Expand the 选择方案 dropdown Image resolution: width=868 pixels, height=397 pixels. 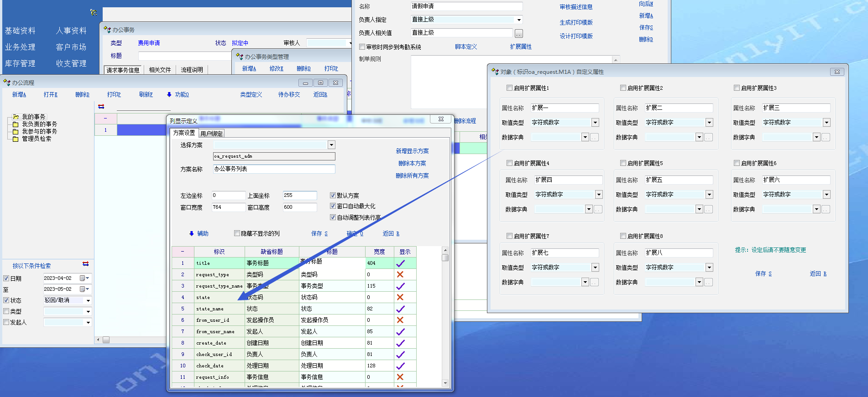point(331,145)
